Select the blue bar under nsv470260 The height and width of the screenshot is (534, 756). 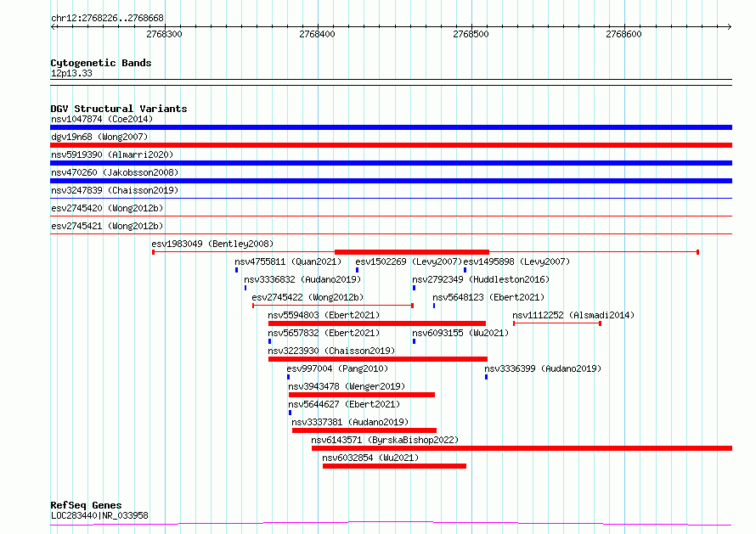[391, 181]
